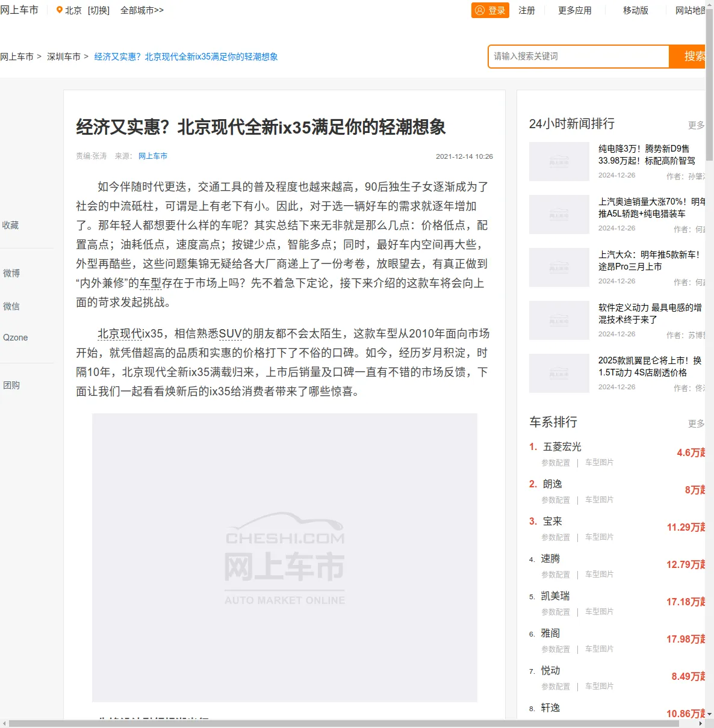Open 速腾 in the car ranking
Image resolution: width=714 pixels, height=728 pixels.
click(x=550, y=558)
